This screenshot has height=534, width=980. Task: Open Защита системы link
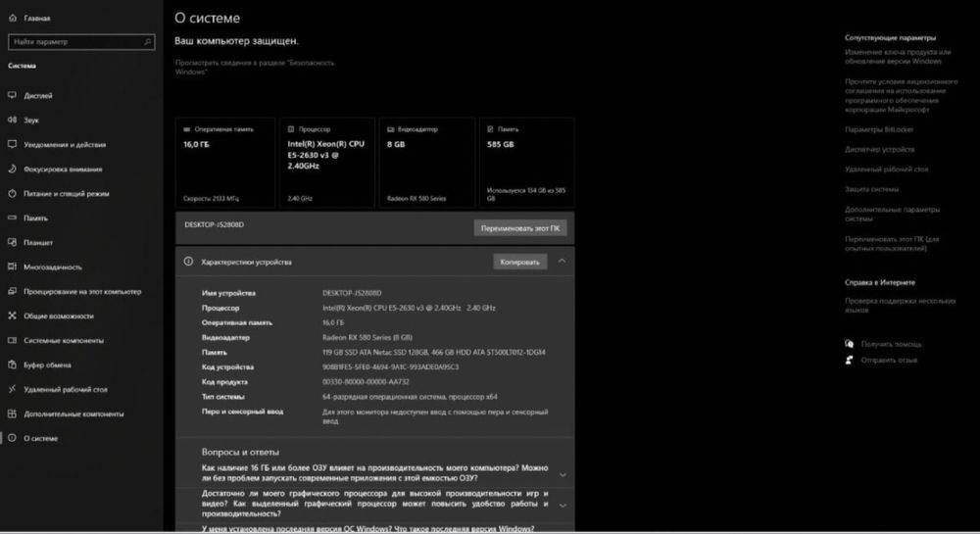point(871,189)
